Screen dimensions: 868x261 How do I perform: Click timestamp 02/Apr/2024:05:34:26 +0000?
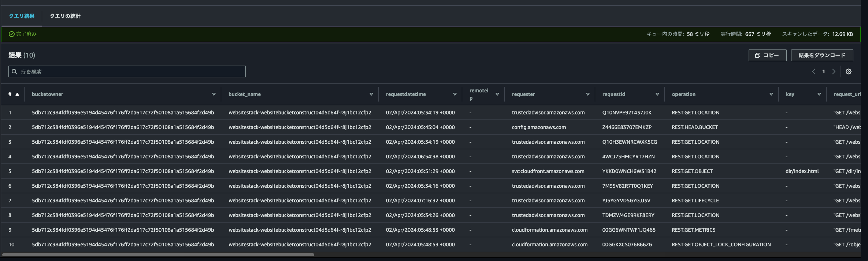click(x=420, y=215)
